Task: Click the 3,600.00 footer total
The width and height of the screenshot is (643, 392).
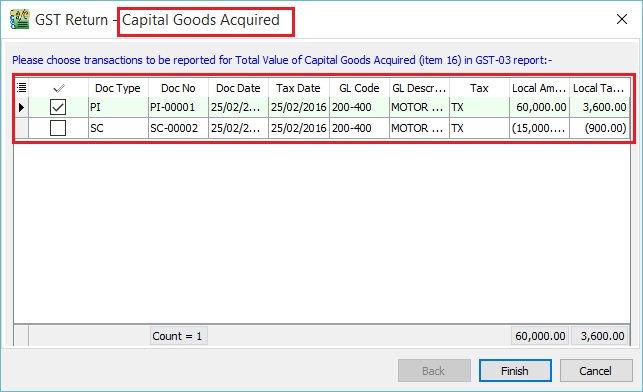Action: [600, 336]
